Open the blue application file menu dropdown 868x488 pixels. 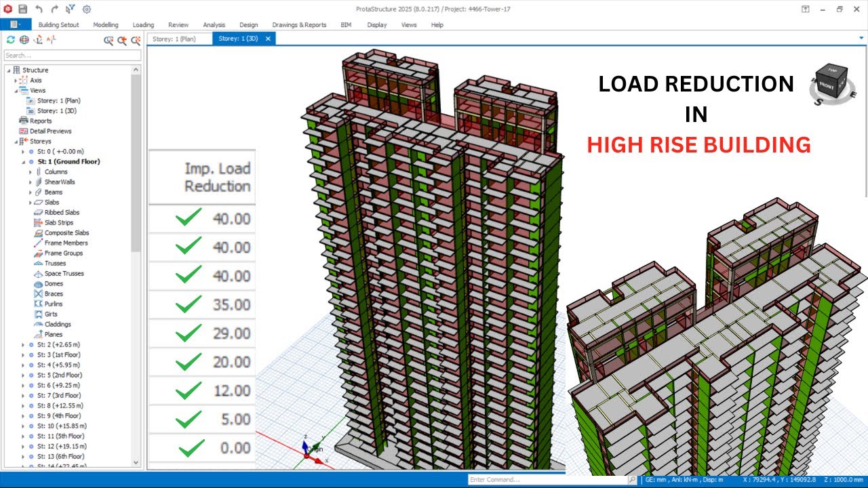(x=16, y=24)
